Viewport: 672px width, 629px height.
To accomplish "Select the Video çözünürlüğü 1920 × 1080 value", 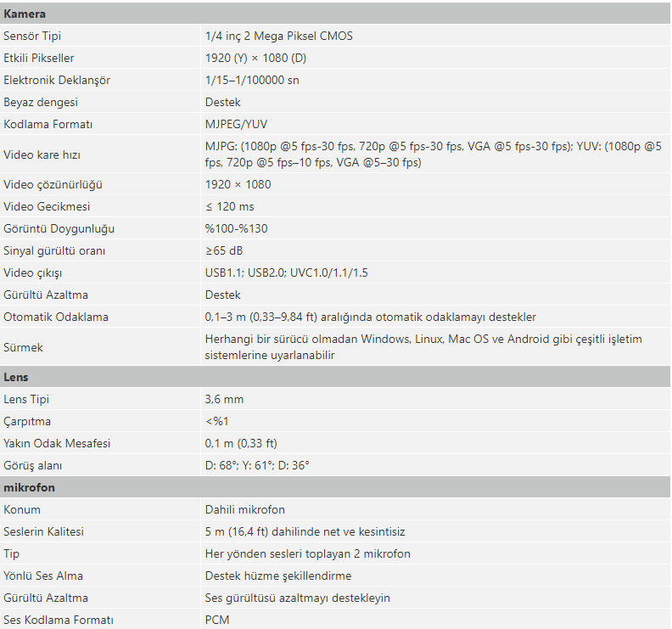I will click(x=238, y=184).
